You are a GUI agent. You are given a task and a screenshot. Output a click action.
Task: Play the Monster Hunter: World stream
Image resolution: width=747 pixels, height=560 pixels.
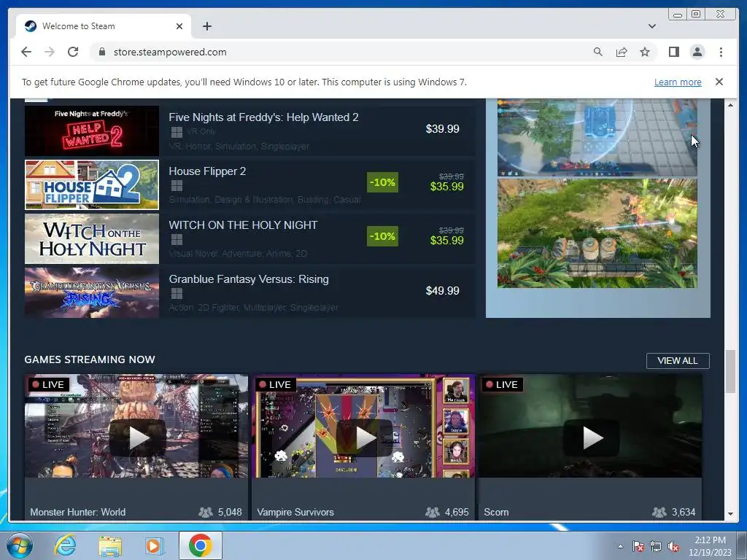click(138, 437)
